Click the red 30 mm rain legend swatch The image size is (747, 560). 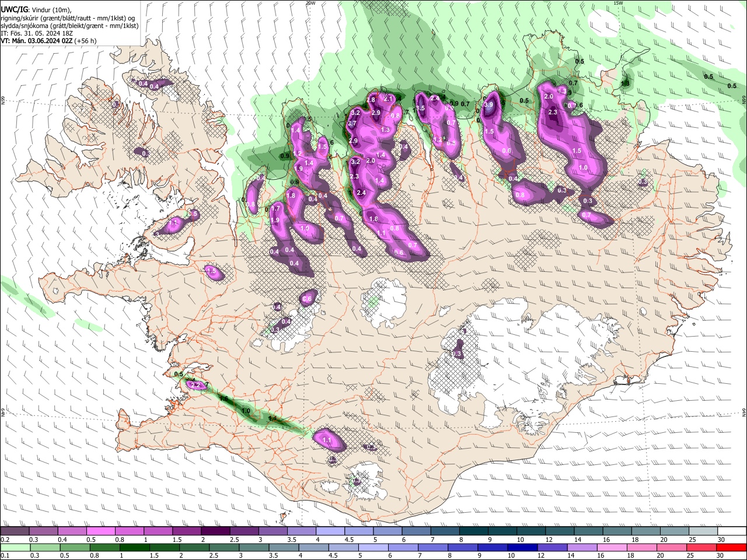(732, 547)
